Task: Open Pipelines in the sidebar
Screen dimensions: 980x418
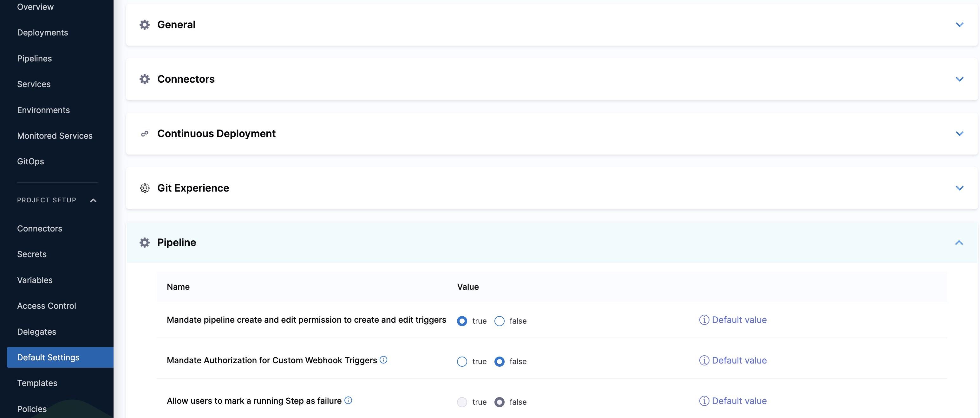Action: pyautogui.click(x=34, y=59)
